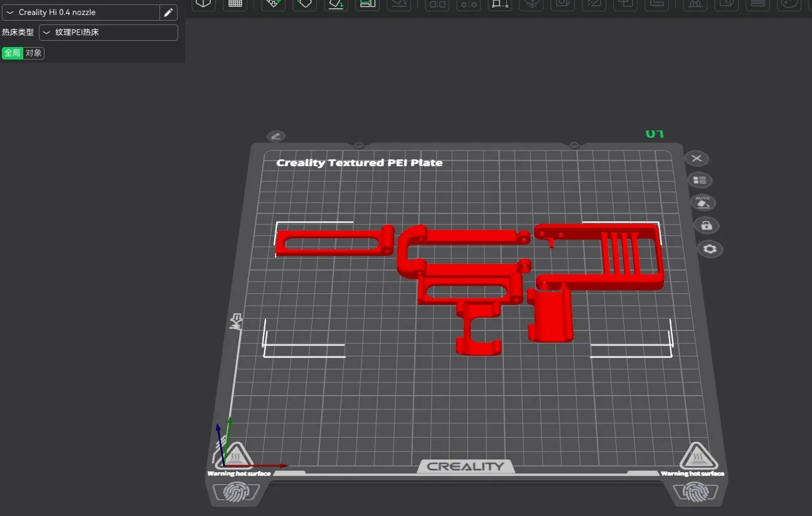Click the add cube icon in top toolbar
The width and height of the screenshot is (812, 516).
tap(203, 4)
